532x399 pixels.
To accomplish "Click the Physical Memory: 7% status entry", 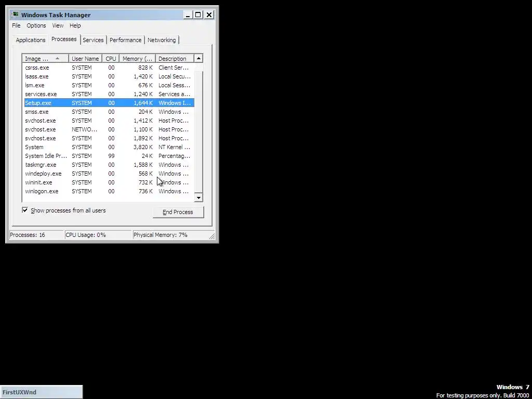I will click(170, 235).
